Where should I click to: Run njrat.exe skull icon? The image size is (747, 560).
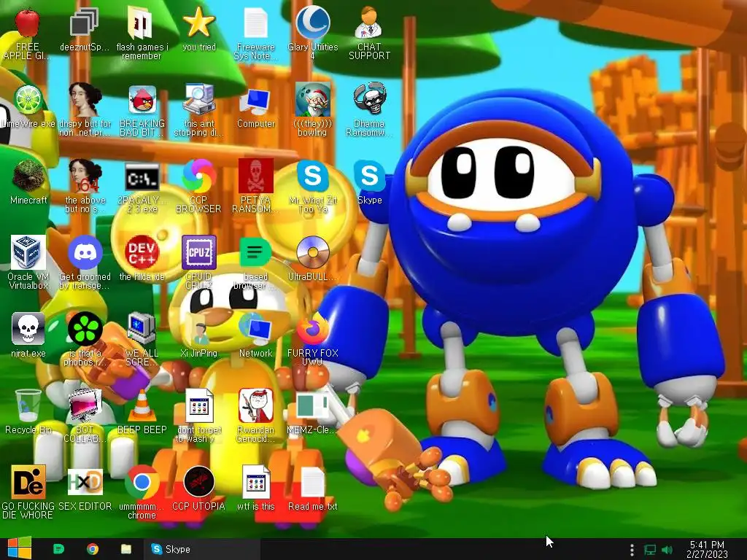(x=28, y=330)
